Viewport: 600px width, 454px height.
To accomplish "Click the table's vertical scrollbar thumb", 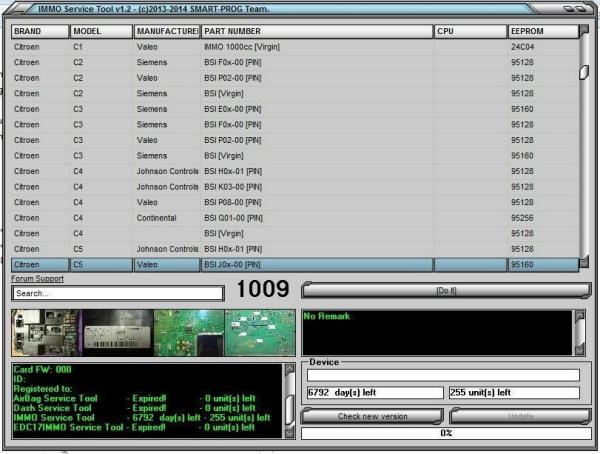I will tap(584, 72).
